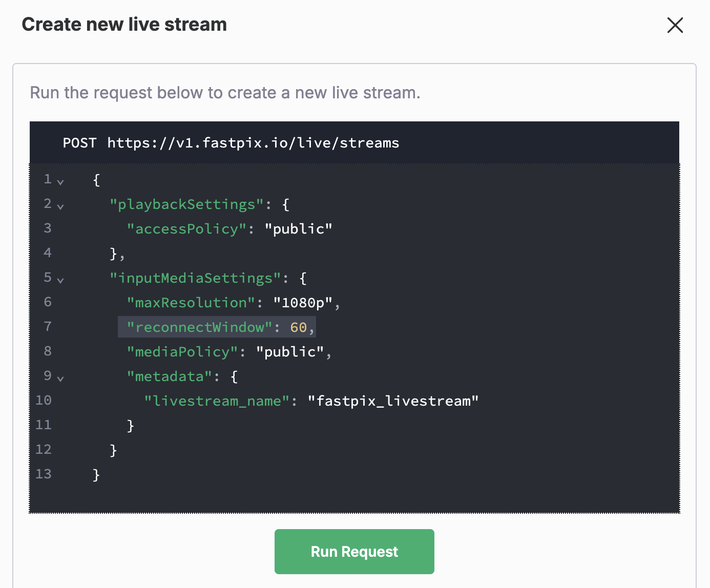Click the "fastpix_livestream" value
This screenshot has height=588, width=710.
point(393,401)
